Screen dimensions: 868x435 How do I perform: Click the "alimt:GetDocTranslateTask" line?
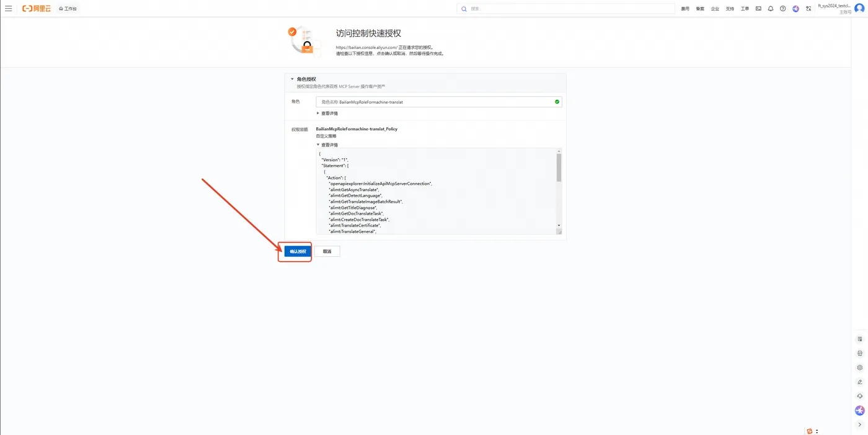(x=356, y=213)
